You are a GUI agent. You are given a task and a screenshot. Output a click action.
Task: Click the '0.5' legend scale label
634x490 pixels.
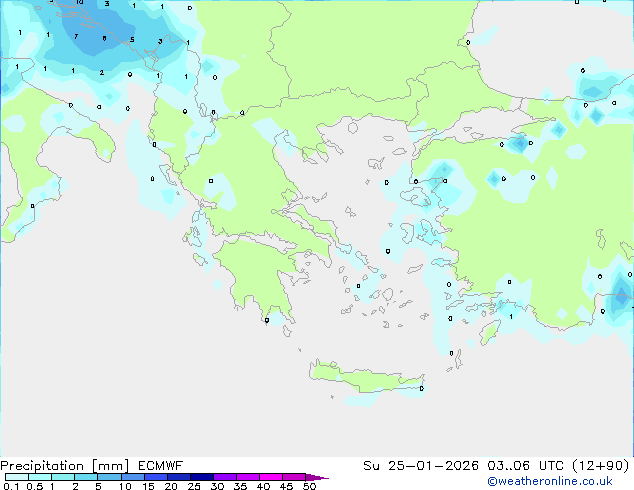pyautogui.click(x=35, y=486)
